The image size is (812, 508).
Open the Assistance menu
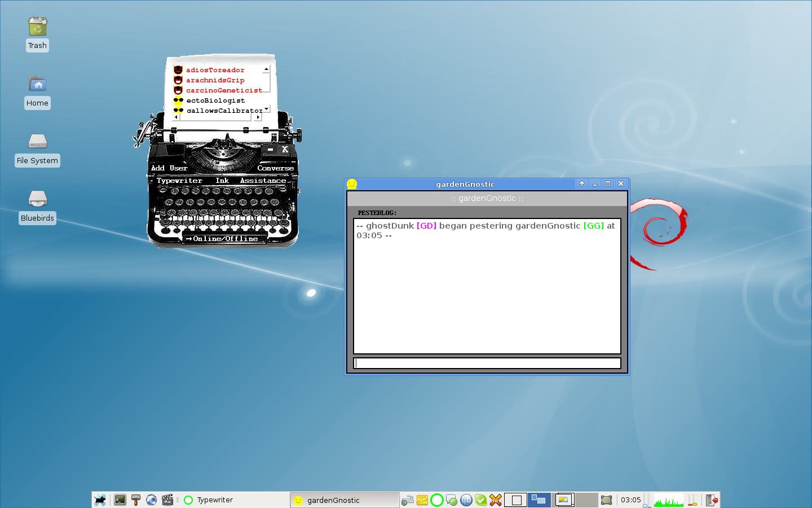coord(263,181)
